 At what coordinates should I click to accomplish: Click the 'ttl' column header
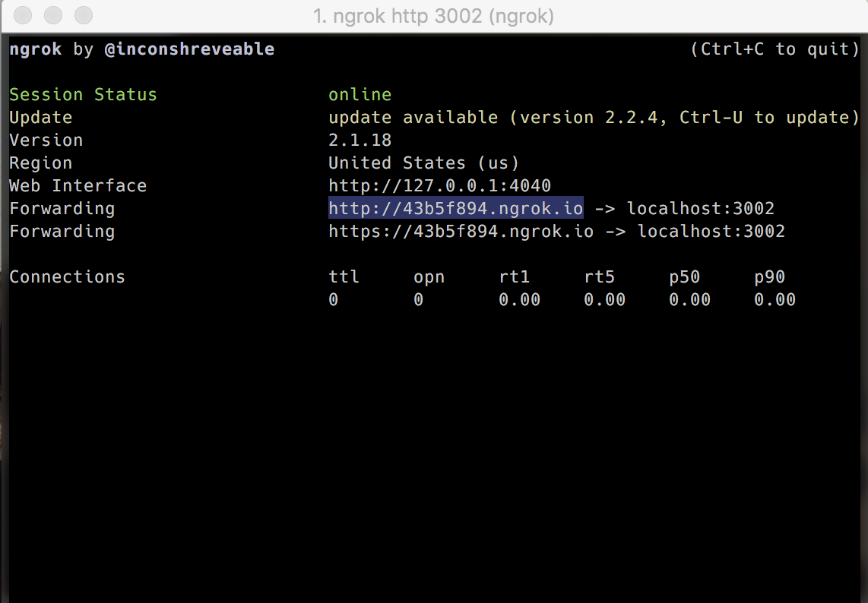click(x=344, y=276)
